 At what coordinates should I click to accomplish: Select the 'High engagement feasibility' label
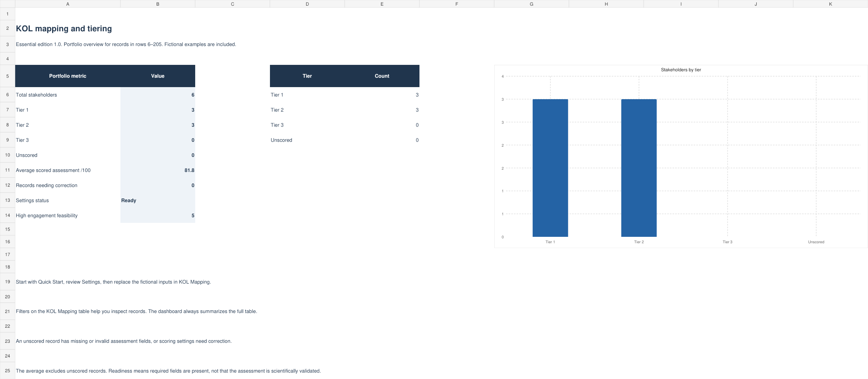tap(68, 215)
